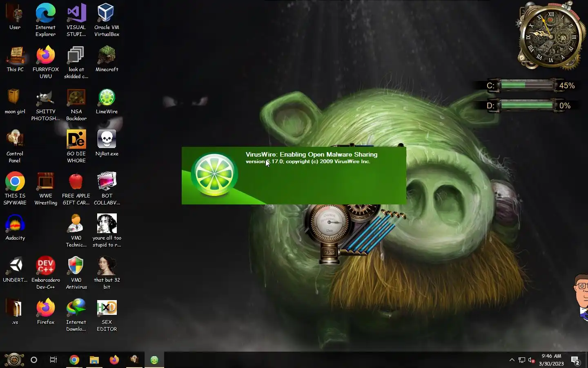The height and width of the screenshot is (368, 588).
Task: Click the D: drive usage bar gadget
Action: [x=527, y=105]
